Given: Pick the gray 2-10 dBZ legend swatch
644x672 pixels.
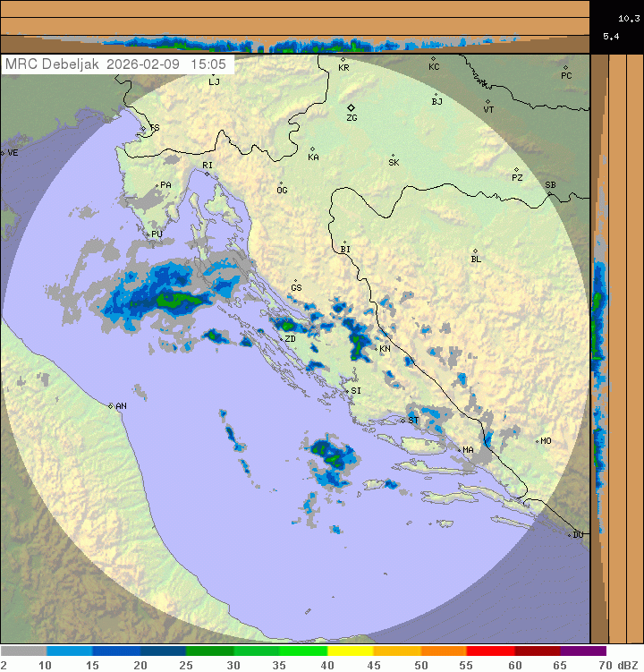Looking at the screenshot, I should [x=24, y=651].
